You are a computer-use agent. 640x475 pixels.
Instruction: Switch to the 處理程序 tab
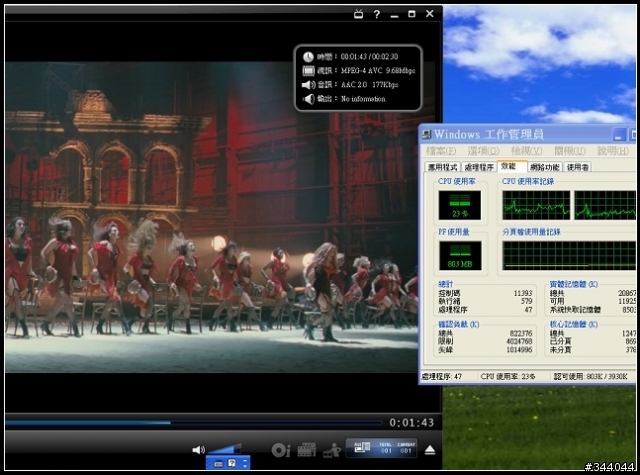tap(479, 167)
